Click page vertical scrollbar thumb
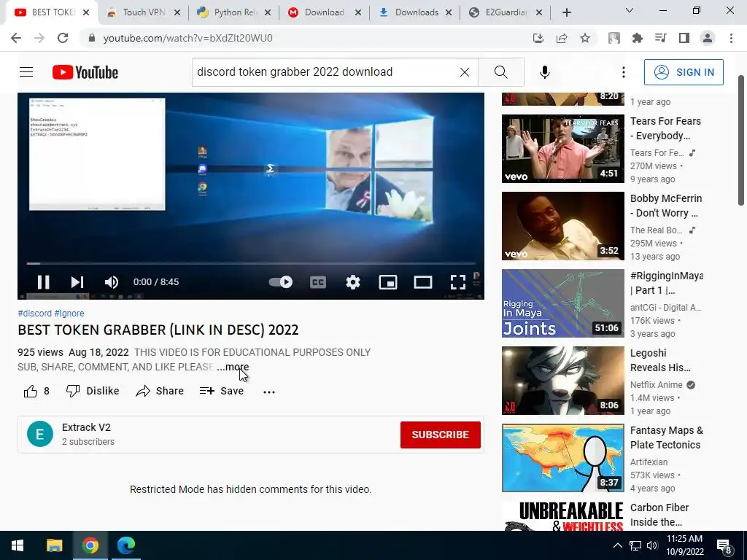The height and width of the screenshot is (560, 747). [x=741, y=140]
